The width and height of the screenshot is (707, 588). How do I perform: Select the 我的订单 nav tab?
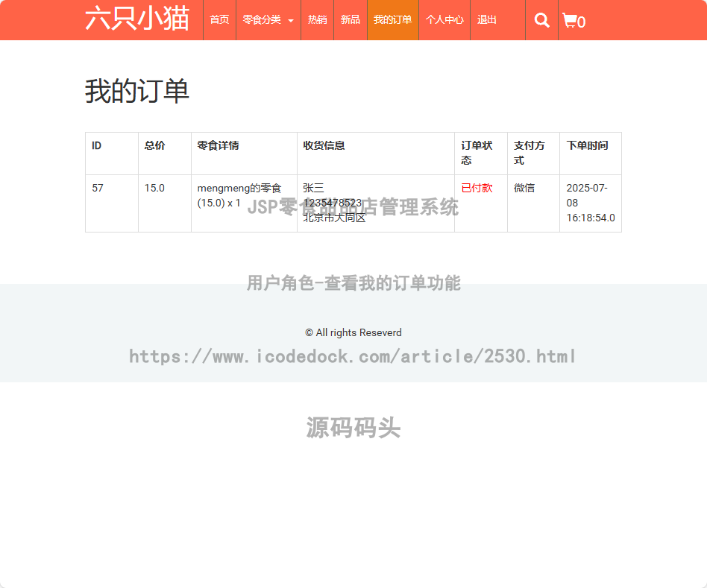(393, 20)
